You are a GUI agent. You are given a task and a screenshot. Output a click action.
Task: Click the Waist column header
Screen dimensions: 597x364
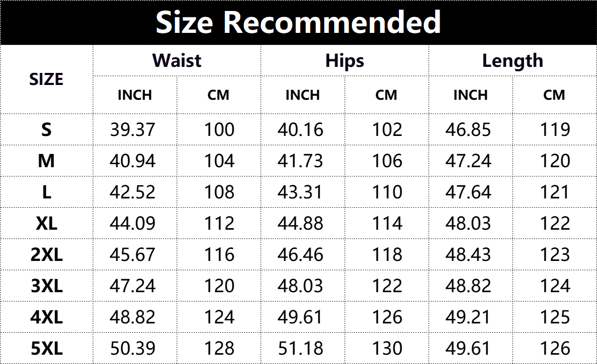(177, 60)
